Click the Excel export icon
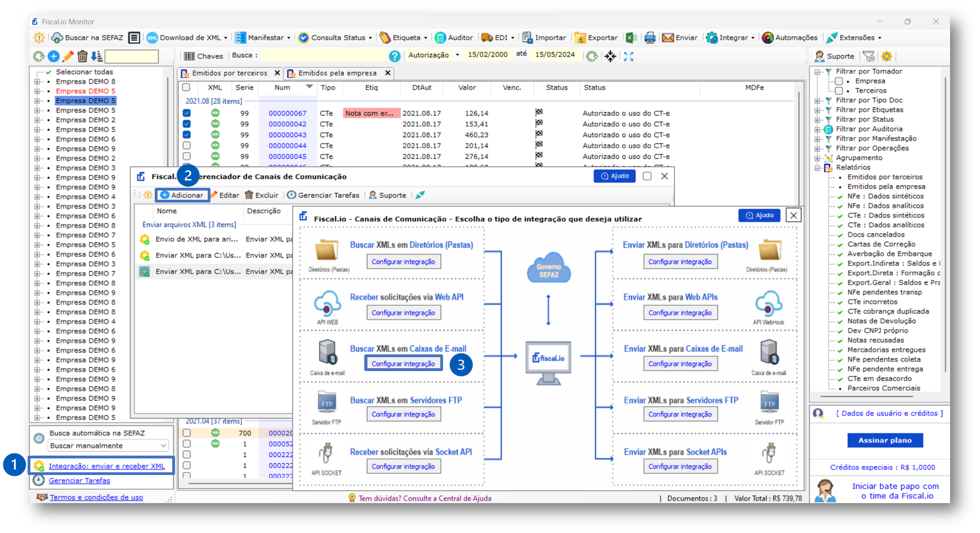980x533 pixels. coord(631,38)
